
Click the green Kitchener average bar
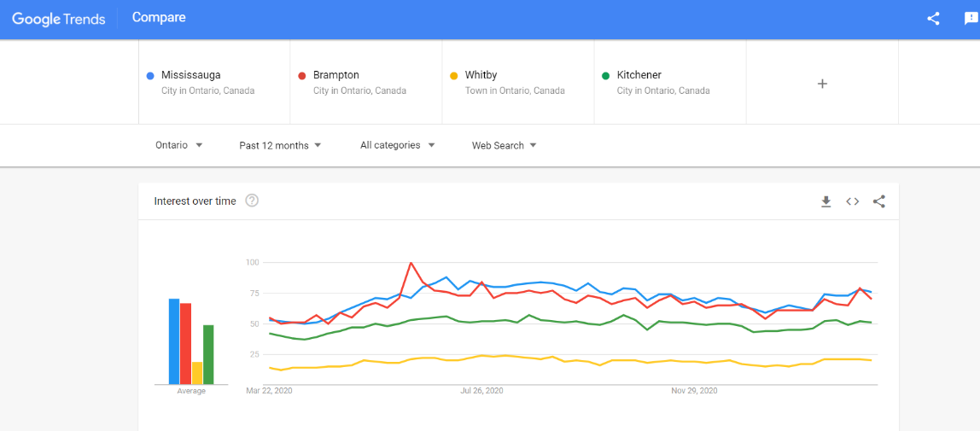[208, 354]
